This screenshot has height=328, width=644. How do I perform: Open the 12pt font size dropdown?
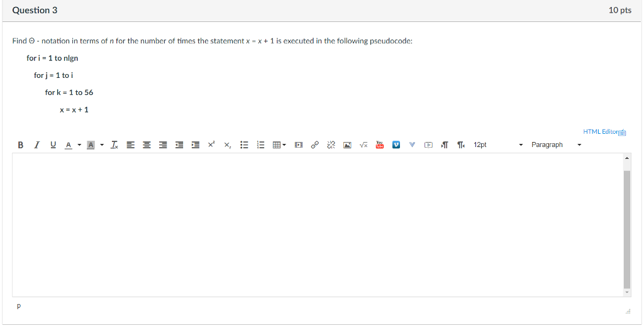coord(498,145)
